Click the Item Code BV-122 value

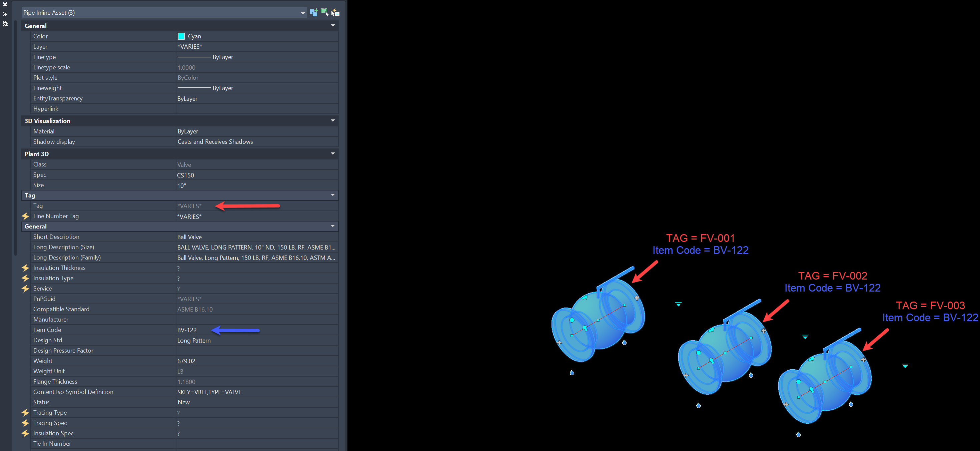pos(187,330)
